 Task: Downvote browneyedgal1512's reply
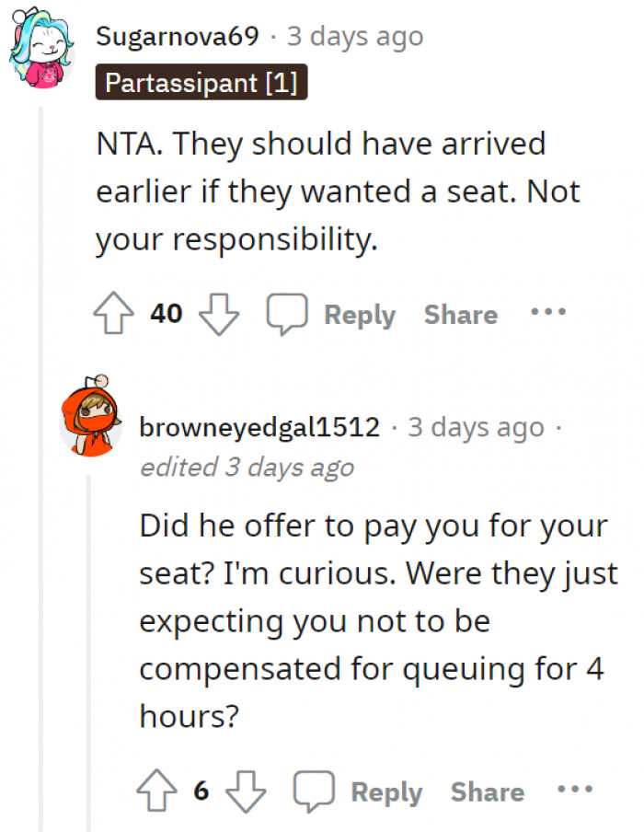click(x=245, y=792)
